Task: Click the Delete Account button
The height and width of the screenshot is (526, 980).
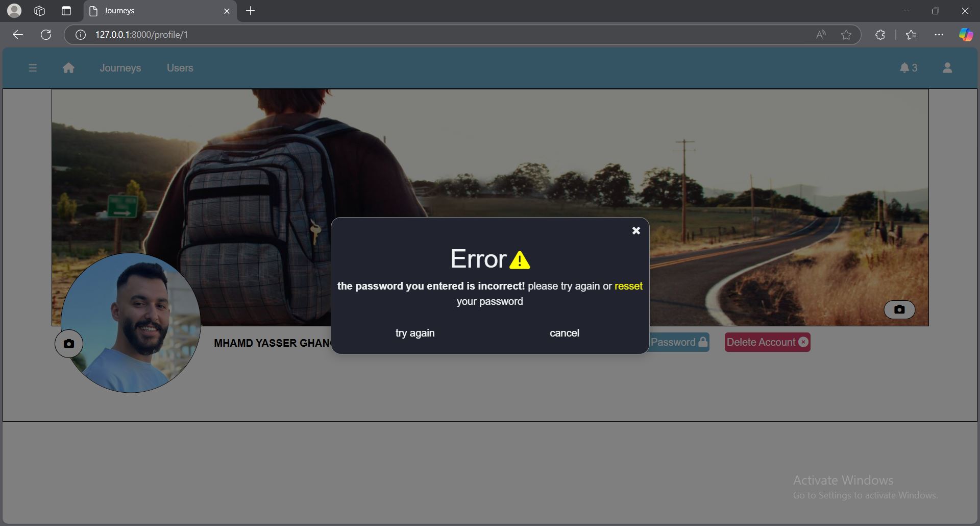Action: [x=767, y=342]
